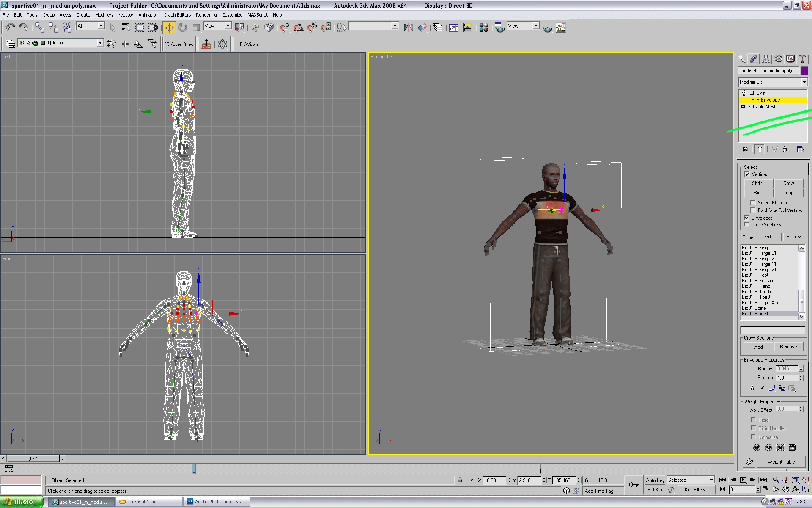Screen dimensions: 812x508
Task: Click the purple object color swatch
Action: coord(804,71)
